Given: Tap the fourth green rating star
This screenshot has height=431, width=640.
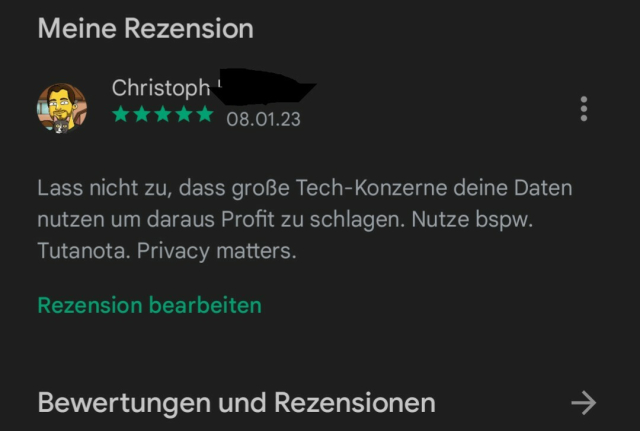Looking at the screenshot, I should click(x=184, y=114).
